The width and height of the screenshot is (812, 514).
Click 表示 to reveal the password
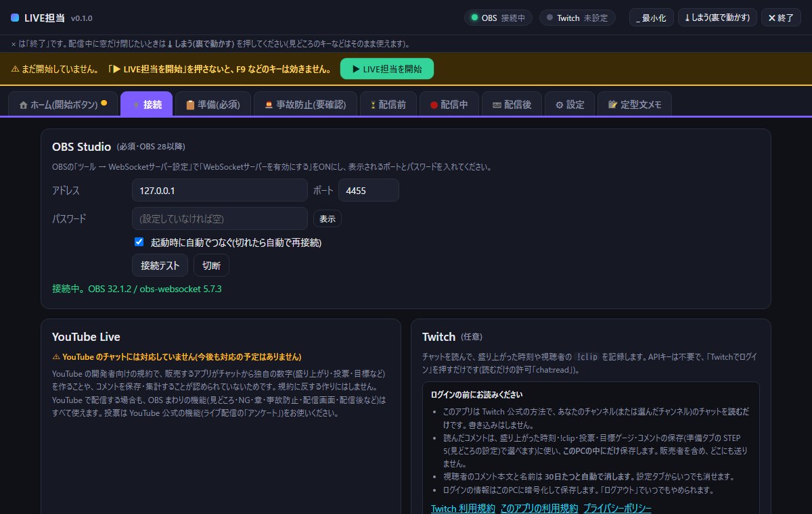pyautogui.click(x=328, y=219)
